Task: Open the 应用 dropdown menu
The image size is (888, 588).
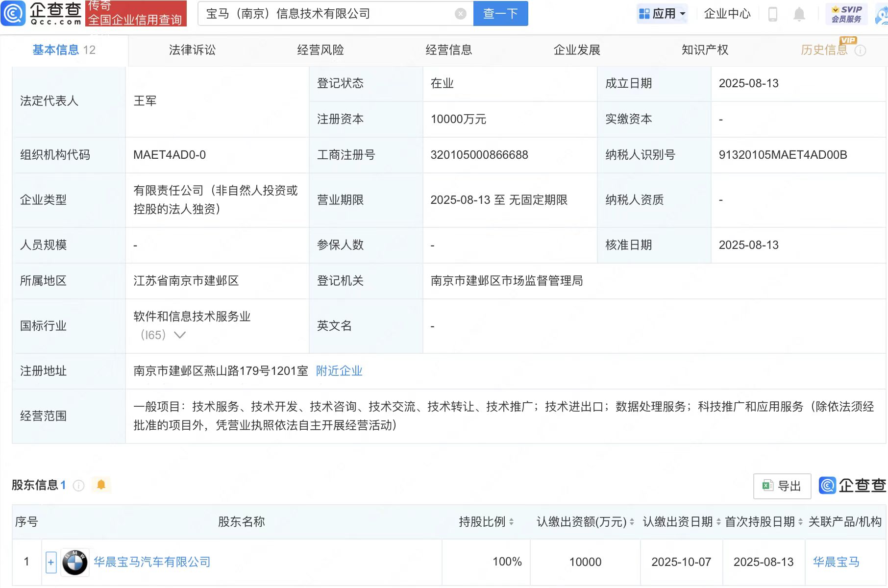Action: pos(663,14)
